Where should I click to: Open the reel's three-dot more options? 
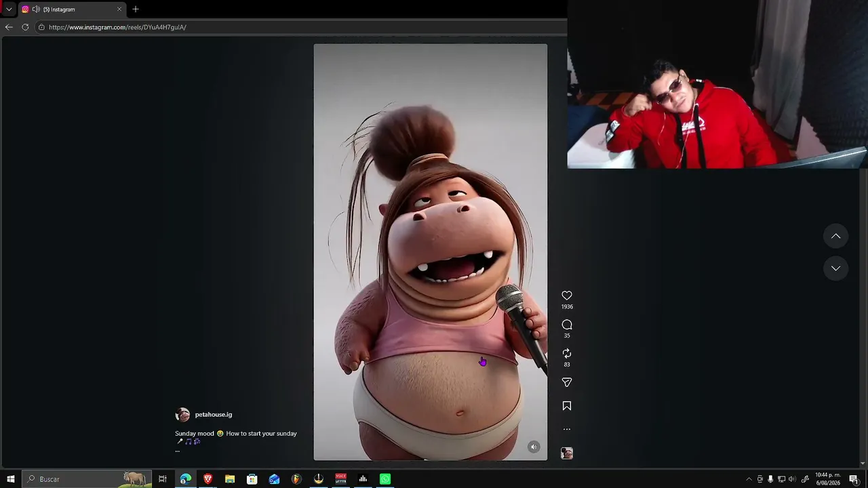(x=567, y=429)
